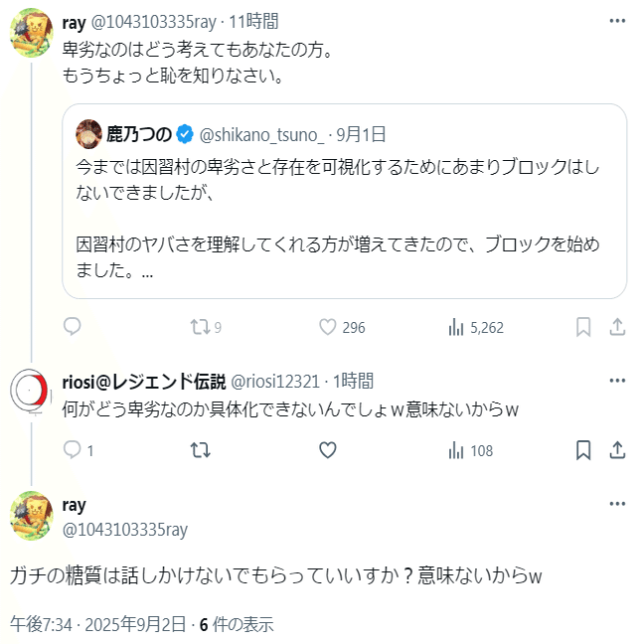Bookmark ray's top tweet
The height and width of the screenshot is (644, 644).
point(584,326)
